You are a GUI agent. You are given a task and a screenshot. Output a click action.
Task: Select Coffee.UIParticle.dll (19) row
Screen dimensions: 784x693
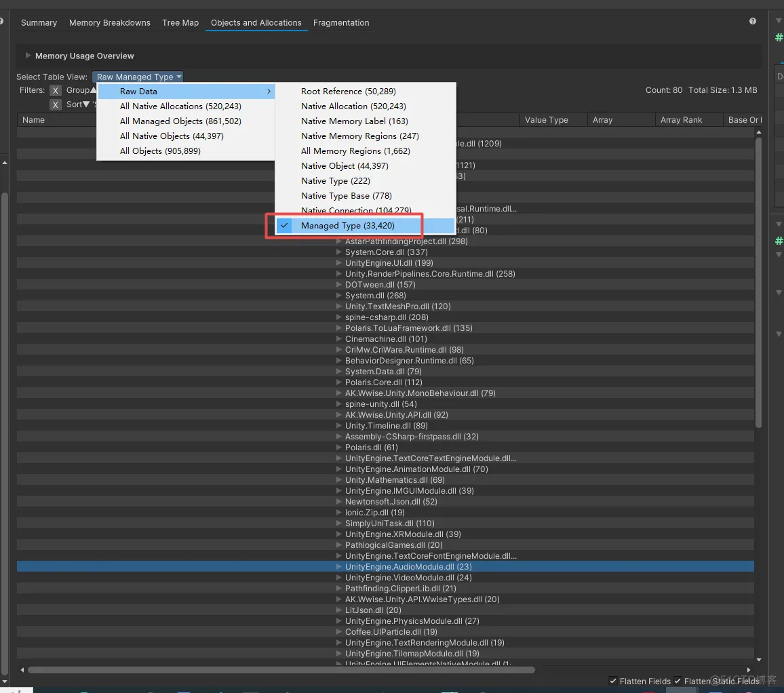[x=385, y=632]
